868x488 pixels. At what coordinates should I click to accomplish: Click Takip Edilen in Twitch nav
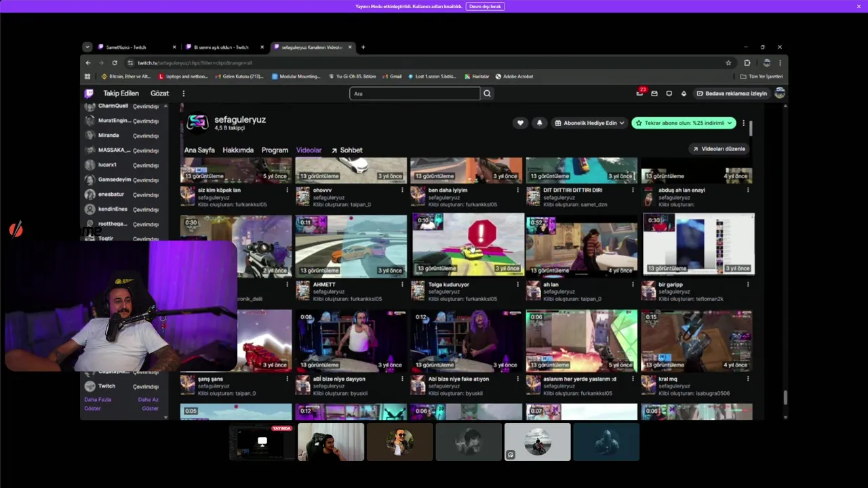(121, 94)
